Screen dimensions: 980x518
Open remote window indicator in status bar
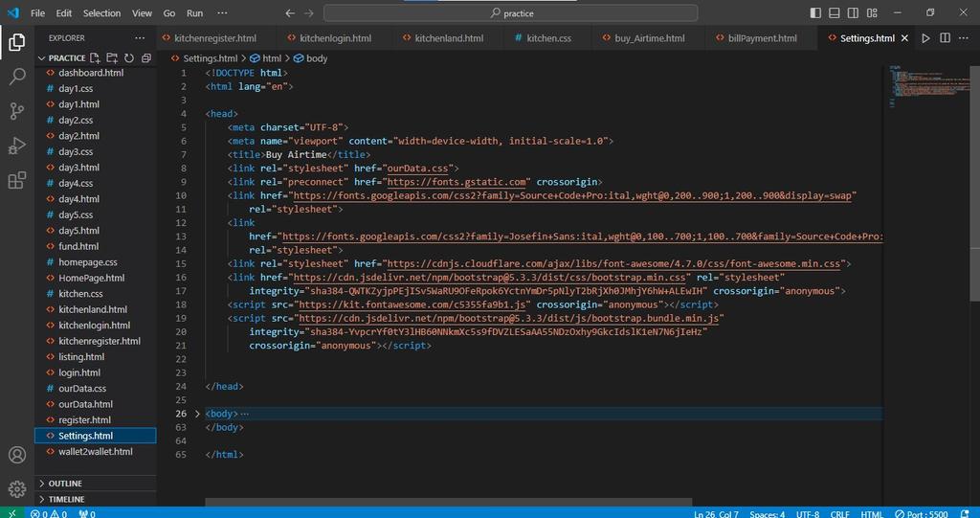point(11,513)
